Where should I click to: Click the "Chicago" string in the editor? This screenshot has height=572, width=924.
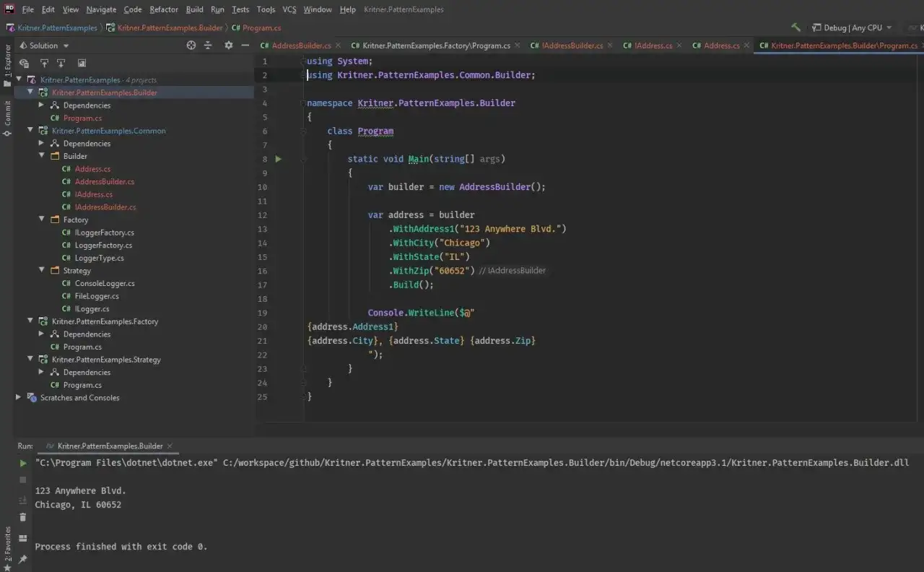[463, 243]
